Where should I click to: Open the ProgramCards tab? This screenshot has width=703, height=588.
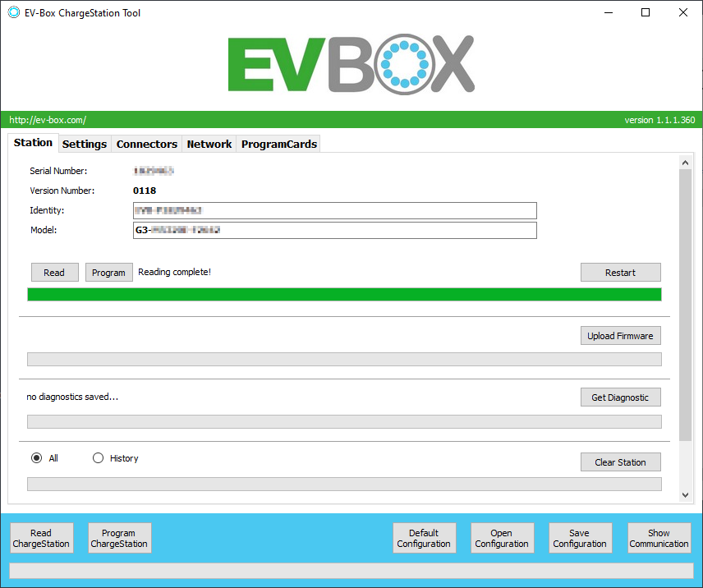[x=278, y=144]
